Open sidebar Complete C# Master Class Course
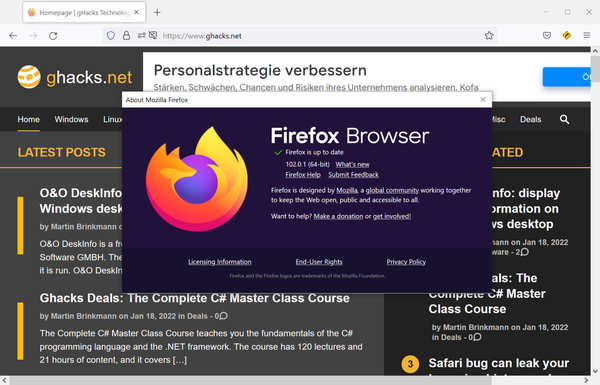Screen dimensions: 600x385 click(x=487, y=301)
